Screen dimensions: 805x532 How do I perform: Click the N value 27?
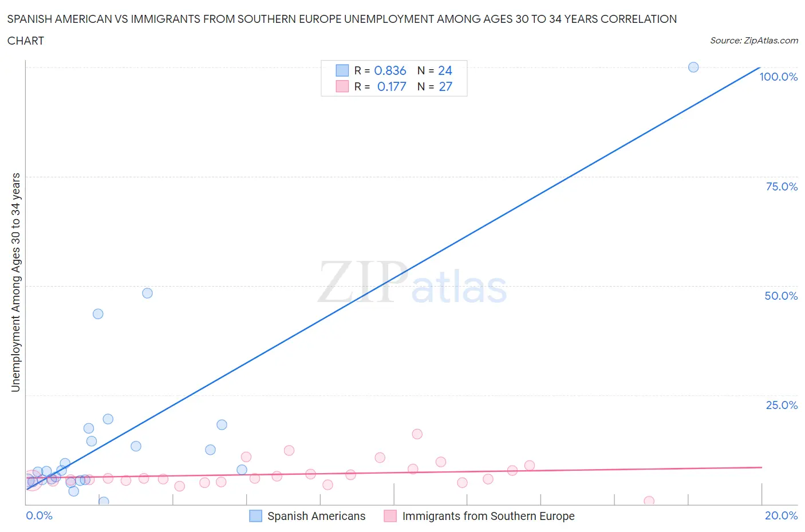point(445,86)
